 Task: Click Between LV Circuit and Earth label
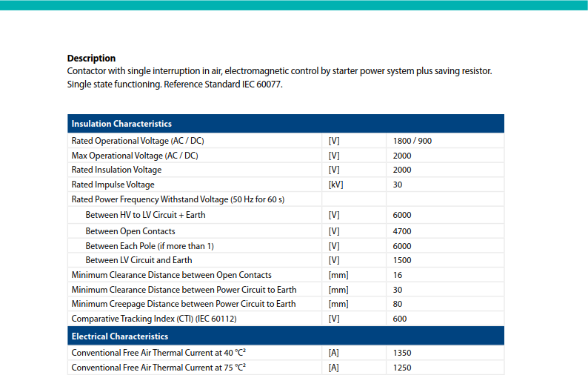[138, 260]
